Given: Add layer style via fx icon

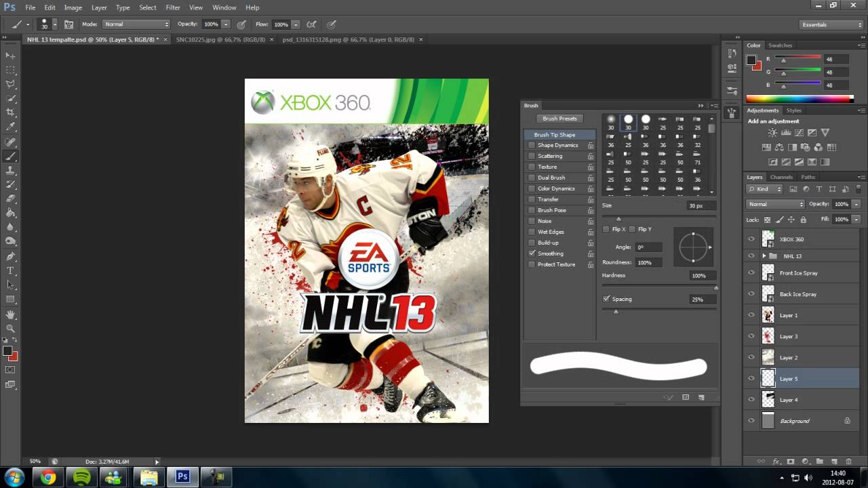Looking at the screenshot, I should coord(776,462).
